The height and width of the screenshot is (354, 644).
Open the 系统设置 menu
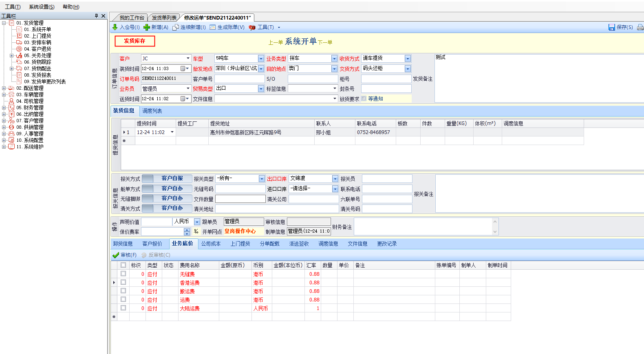[x=41, y=7]
